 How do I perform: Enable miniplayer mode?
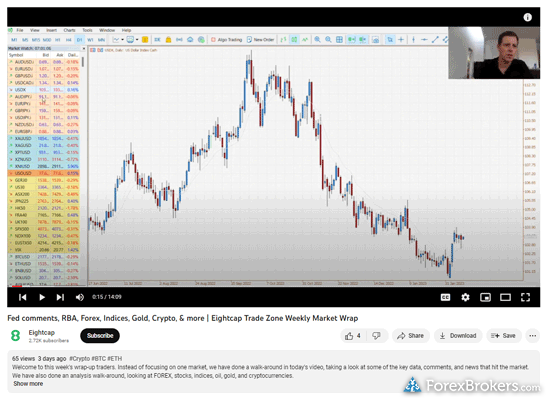485,297
